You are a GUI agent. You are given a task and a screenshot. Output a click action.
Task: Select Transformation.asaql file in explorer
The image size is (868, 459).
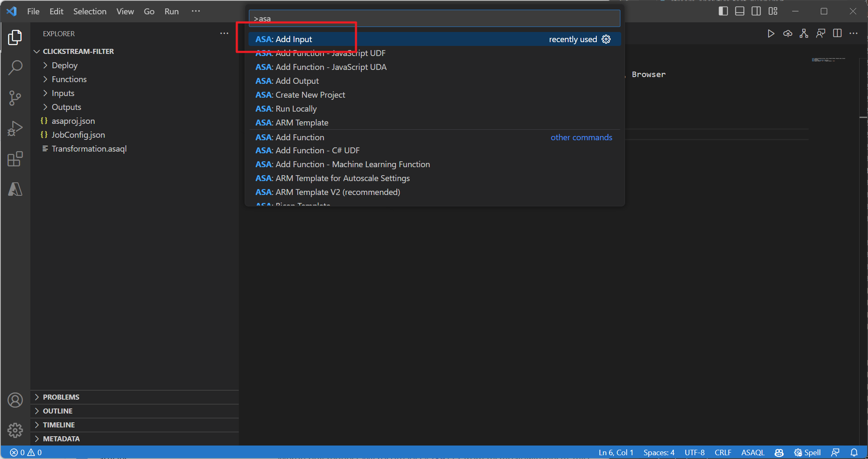point(89,148)
